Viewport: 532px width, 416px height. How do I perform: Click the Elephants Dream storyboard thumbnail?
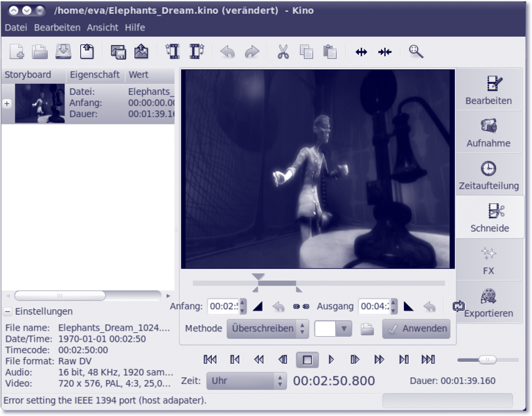39,103
